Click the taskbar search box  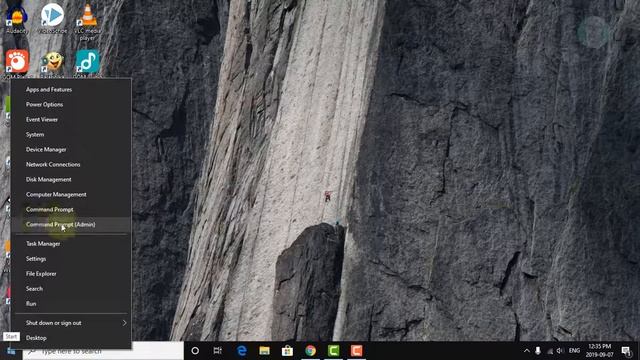click(x=104, y=351)
